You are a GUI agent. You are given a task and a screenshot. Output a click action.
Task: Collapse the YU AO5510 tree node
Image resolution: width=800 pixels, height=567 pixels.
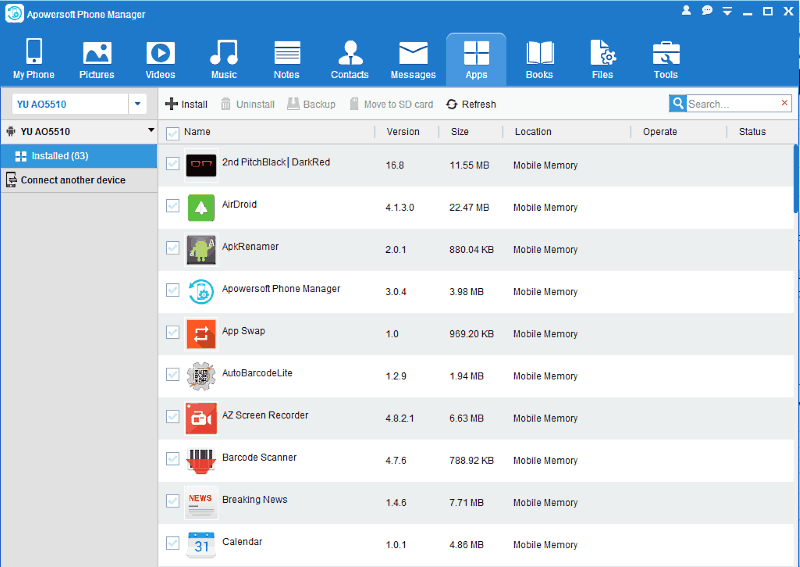click(x=151, y=131)
